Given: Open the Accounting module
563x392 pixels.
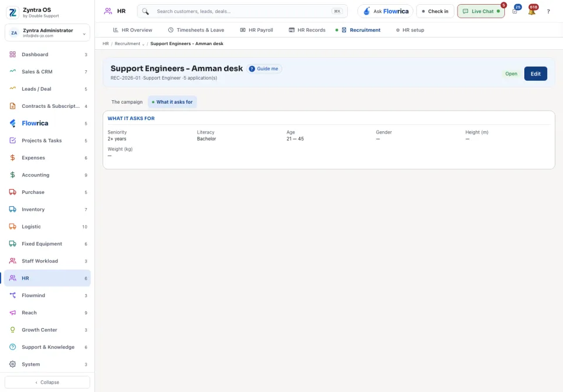Looking at the screenshot, I should pyautogui.click(x=48, y=175).
